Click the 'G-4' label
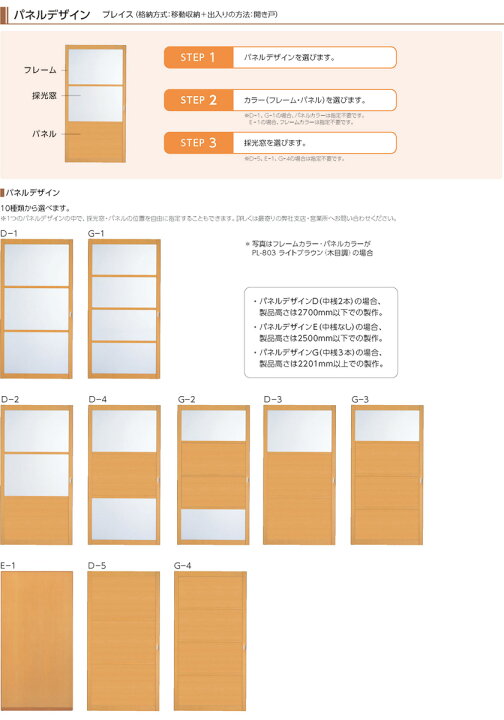Viewport: 504px width, 720px height. [183, 566]
